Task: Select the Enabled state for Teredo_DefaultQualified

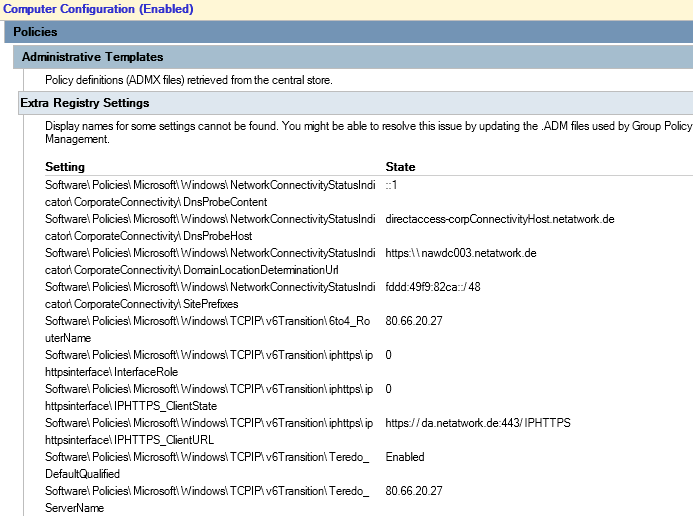Action: [405, 457]
